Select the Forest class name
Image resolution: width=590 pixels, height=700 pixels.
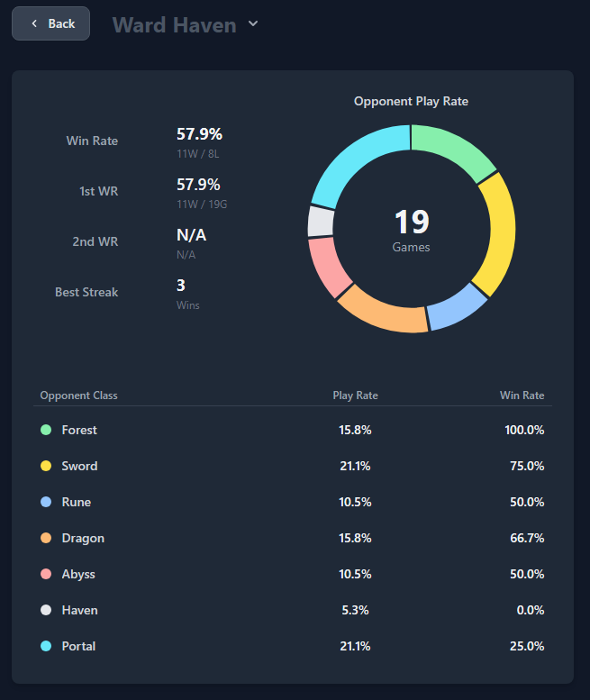79,430
